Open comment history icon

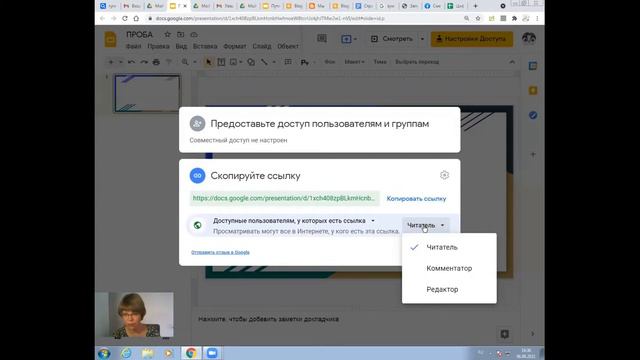(322, 39)
